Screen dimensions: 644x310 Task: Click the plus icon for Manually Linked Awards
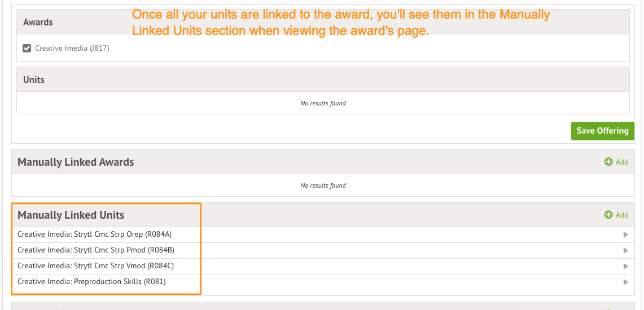(x=608, y=162)
